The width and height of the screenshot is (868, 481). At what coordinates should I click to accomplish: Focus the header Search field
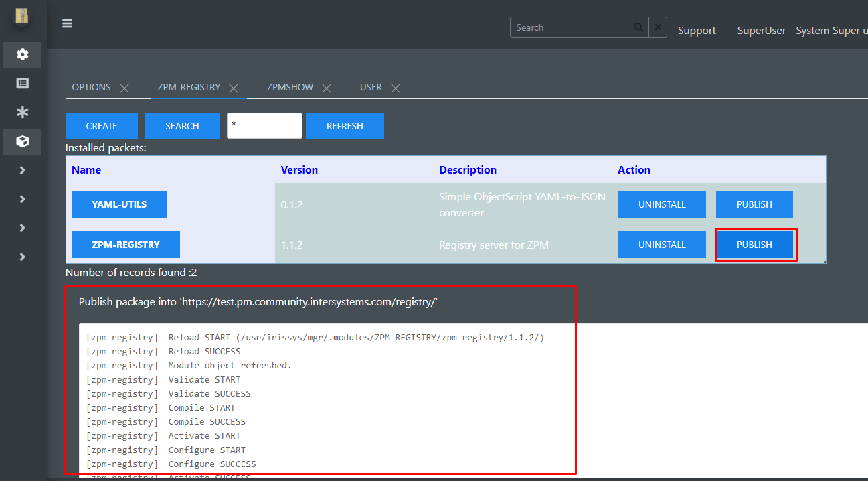tap(569, 27)
